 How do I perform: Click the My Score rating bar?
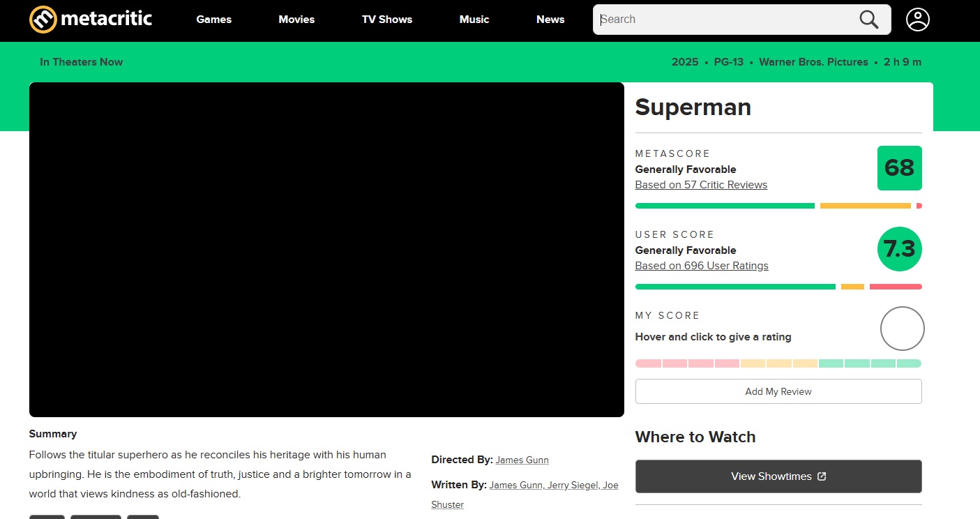point(778,363)
